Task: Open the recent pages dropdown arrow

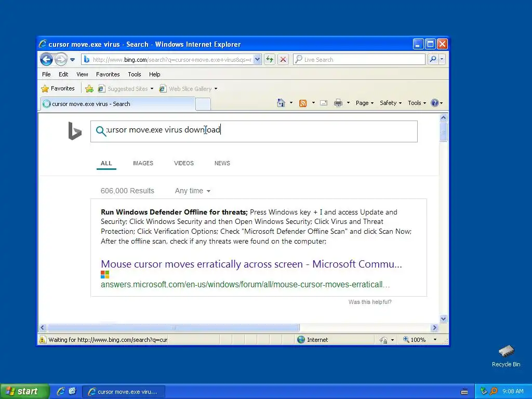Action: (x=72, y=60)
